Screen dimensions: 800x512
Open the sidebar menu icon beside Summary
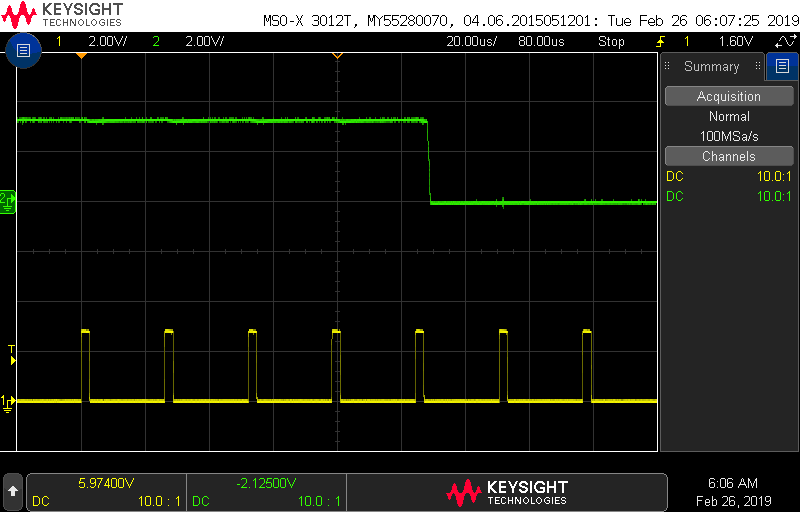[x=782, y=66]
